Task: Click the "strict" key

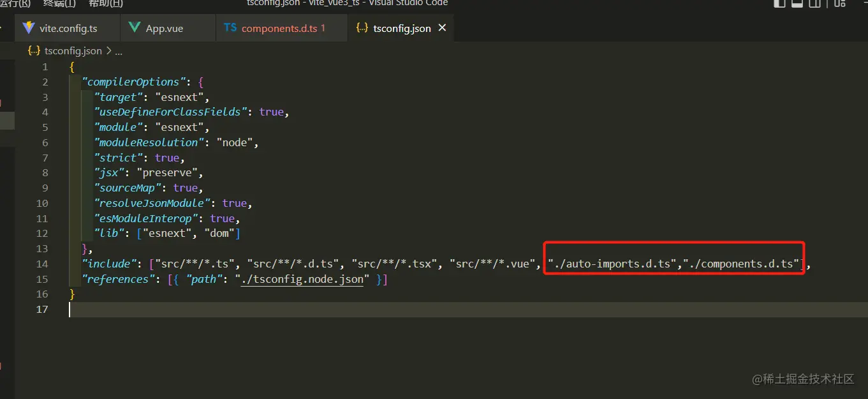Action: point(118,158)
